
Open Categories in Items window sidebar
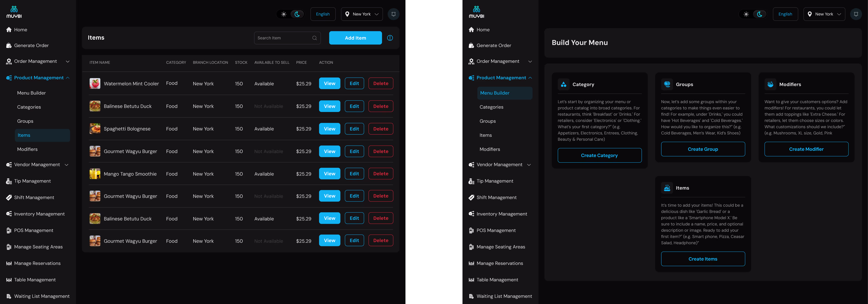coord(29,107)
